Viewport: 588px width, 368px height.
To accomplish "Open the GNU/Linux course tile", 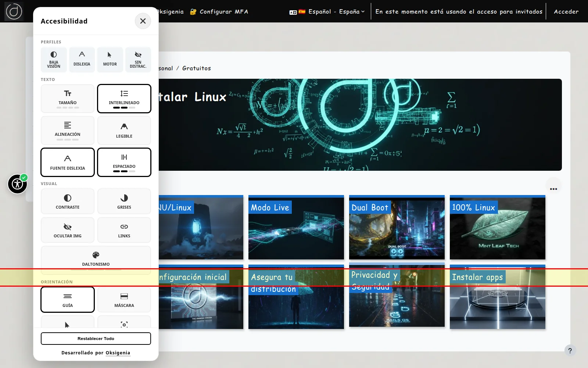I will (x=201, y=227).
